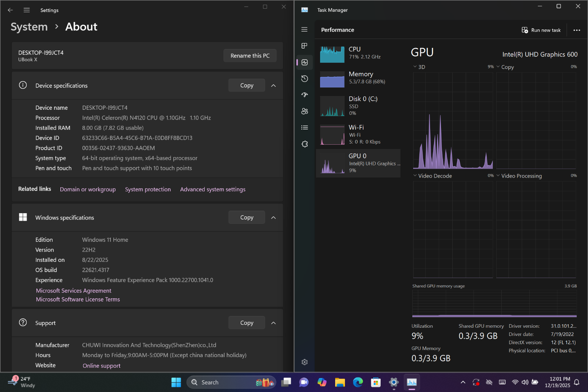This screenshot has height=392, width=588.
Task: Open the Details page in Task Manager
Action: pyautogui.click(x=305, y=128)
